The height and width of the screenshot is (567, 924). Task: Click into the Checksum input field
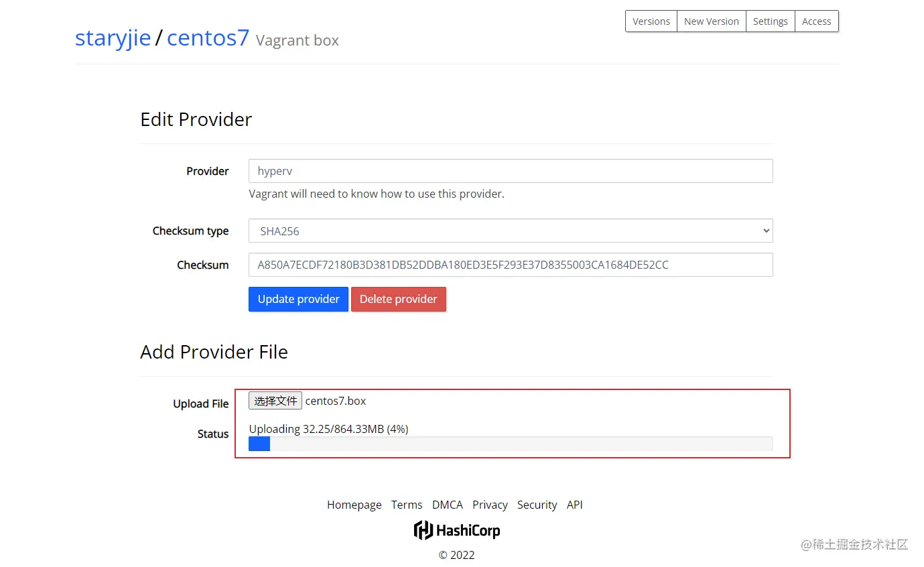pos(511,265)
